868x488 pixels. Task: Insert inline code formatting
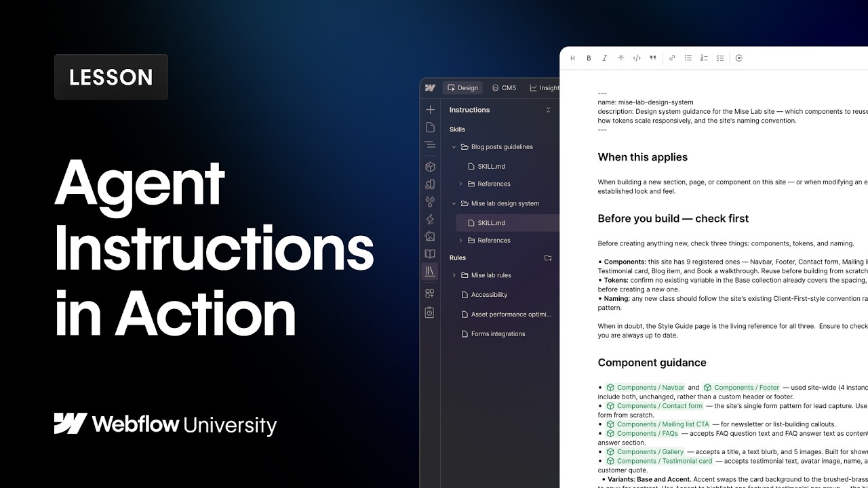tap(637, 58)
